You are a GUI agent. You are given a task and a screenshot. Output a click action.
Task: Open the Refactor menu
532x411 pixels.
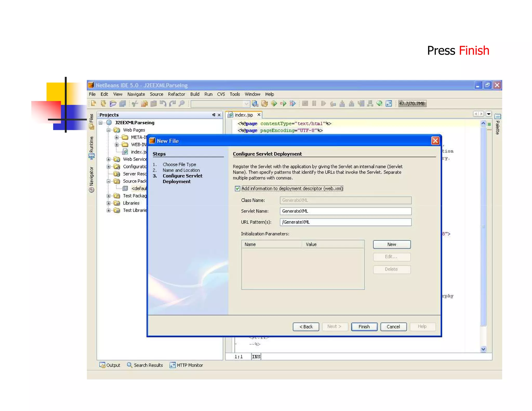click(176, 94)
